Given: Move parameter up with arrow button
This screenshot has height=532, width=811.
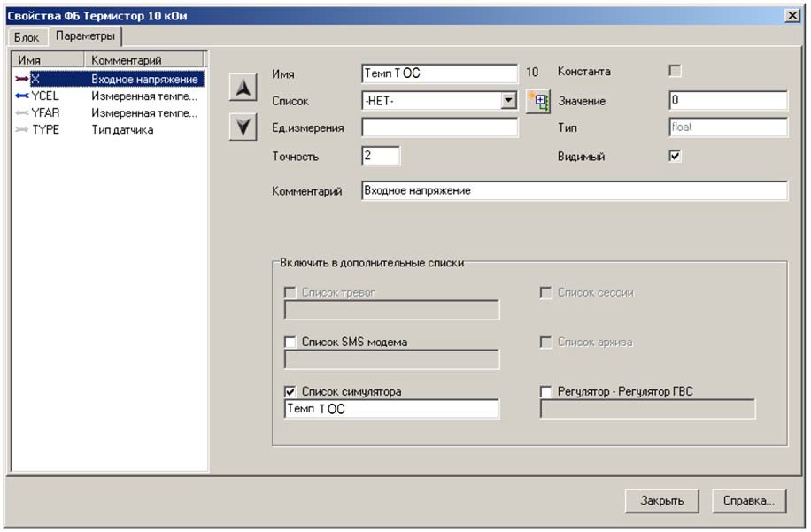Looking at the screenshot, I should [243, 87].
